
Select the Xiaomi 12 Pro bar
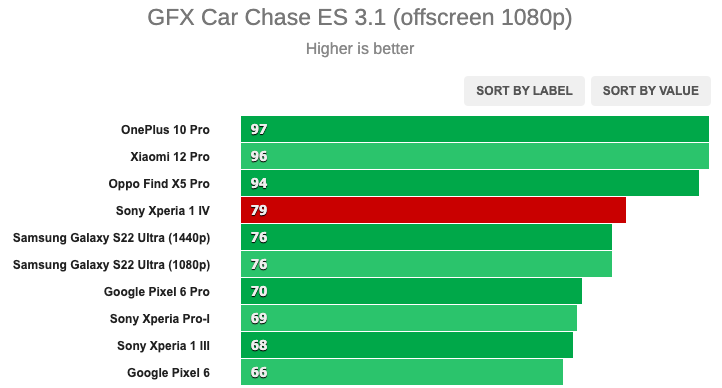click(475, 156)
